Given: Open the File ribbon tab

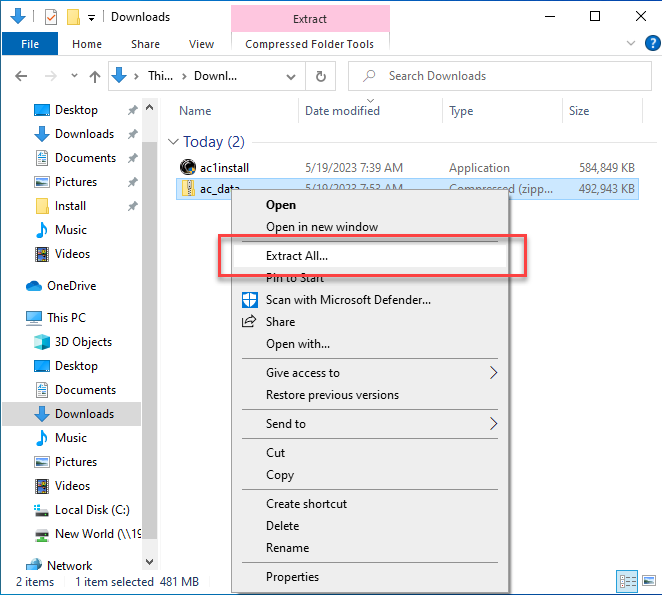Looking at the screenshot, I should pos(30,44).
